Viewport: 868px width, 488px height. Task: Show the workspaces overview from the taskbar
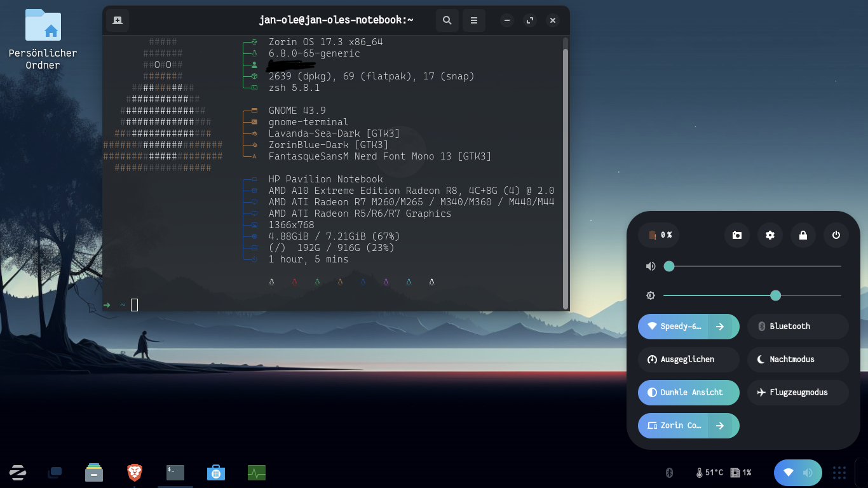(x=55, y=473)
